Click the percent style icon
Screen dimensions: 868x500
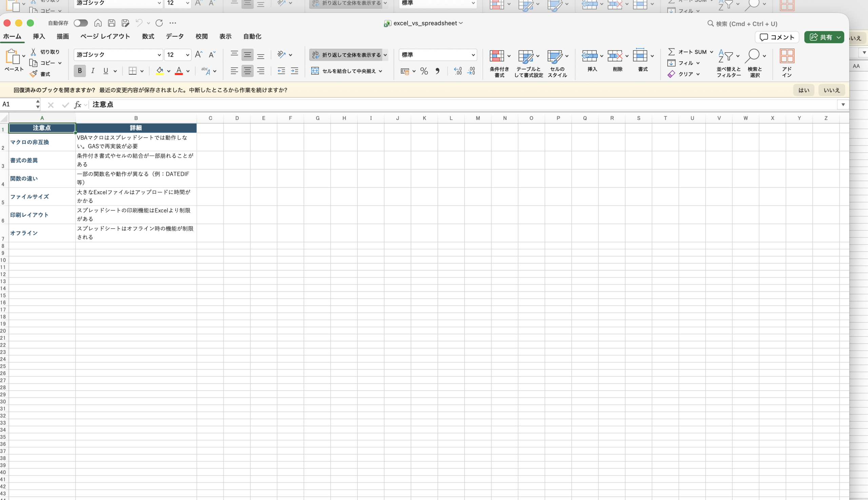pyautogui.click(x=424, y=71)
